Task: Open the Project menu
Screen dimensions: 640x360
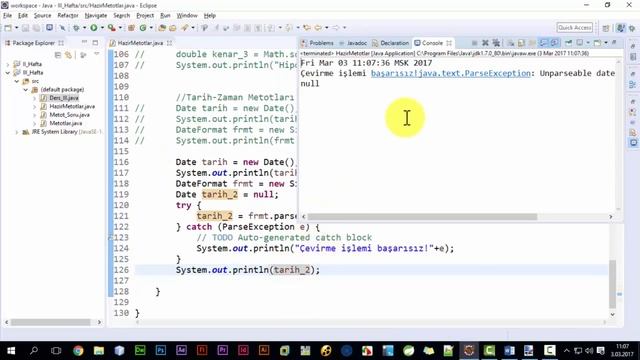Action: (145, 16)
